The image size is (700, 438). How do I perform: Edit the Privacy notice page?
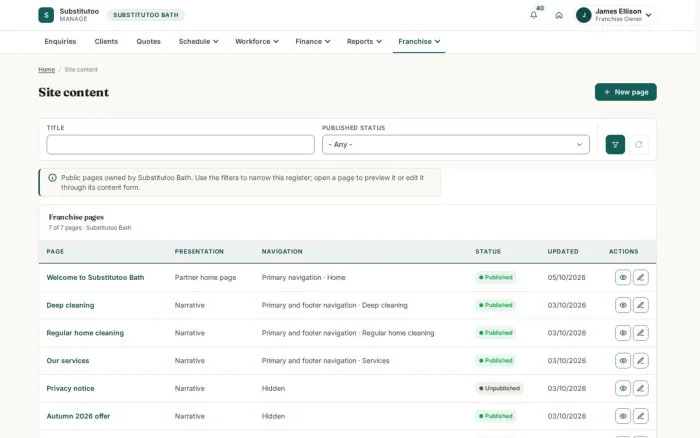coord(641,388)
